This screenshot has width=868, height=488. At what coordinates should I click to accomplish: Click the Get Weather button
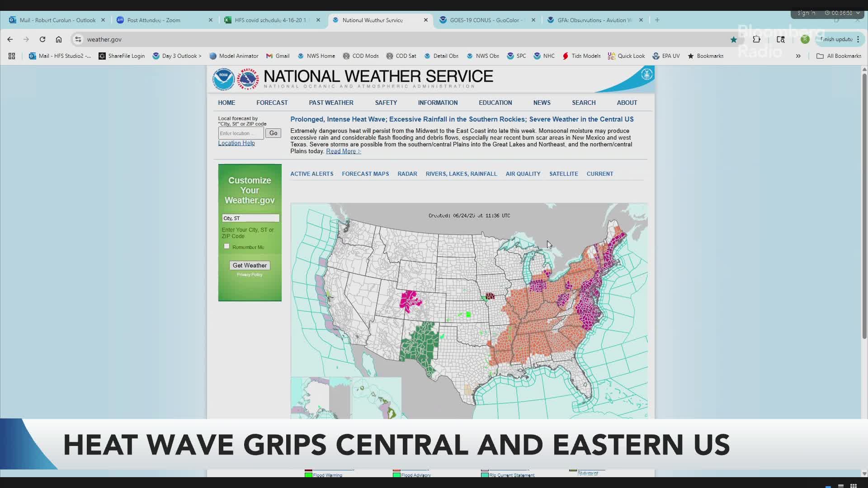pos(249,265)
